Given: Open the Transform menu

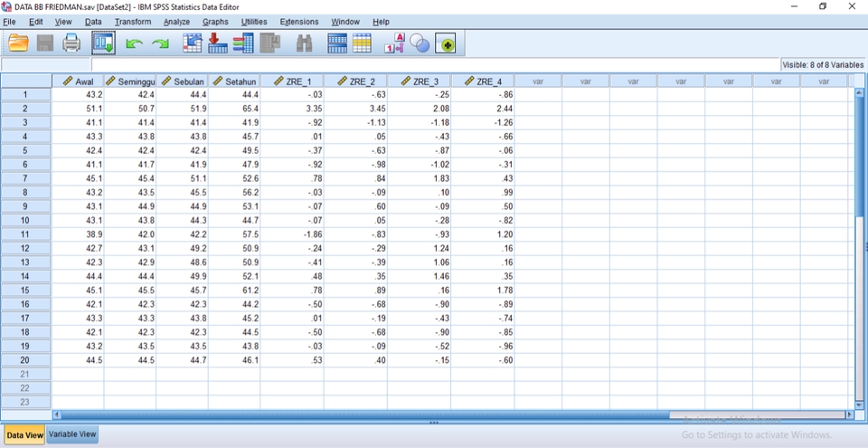Looking at the screenshot, I should pos(133,22).
